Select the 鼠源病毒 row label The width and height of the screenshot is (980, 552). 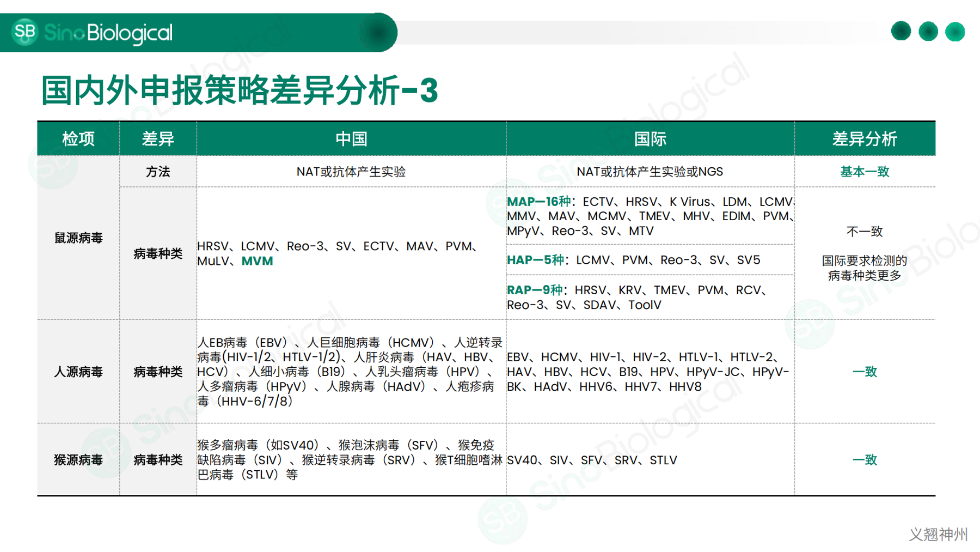(x=78, y=238)
